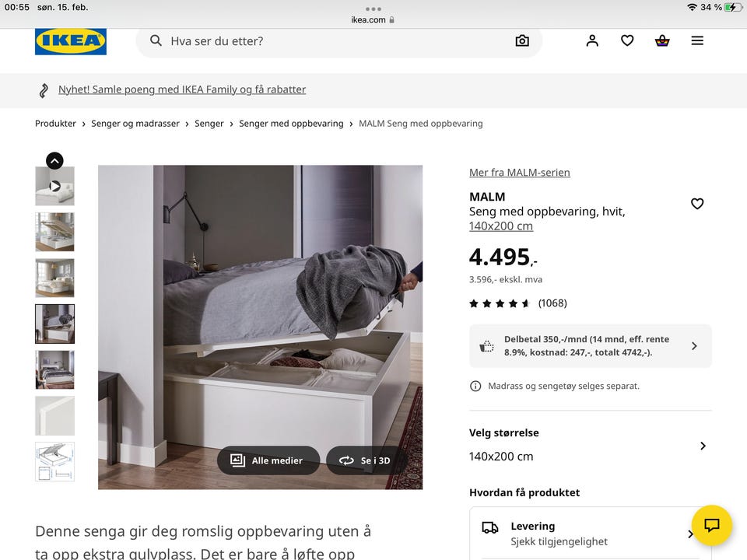747x560 pixels.
Task: Open the favorites heart in header
Action: coord(627,41)
